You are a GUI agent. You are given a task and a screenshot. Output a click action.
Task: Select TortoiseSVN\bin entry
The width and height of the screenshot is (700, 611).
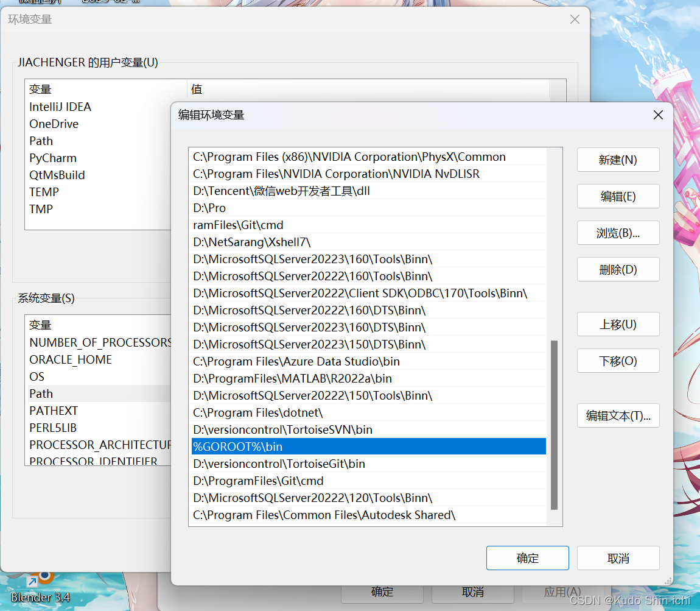(369, 429)
